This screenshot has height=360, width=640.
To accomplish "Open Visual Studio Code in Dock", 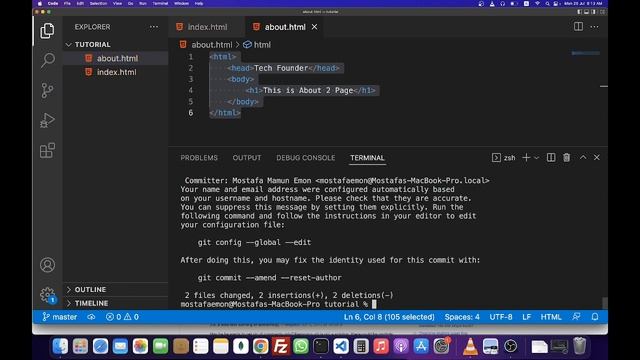I will point(341,346).
